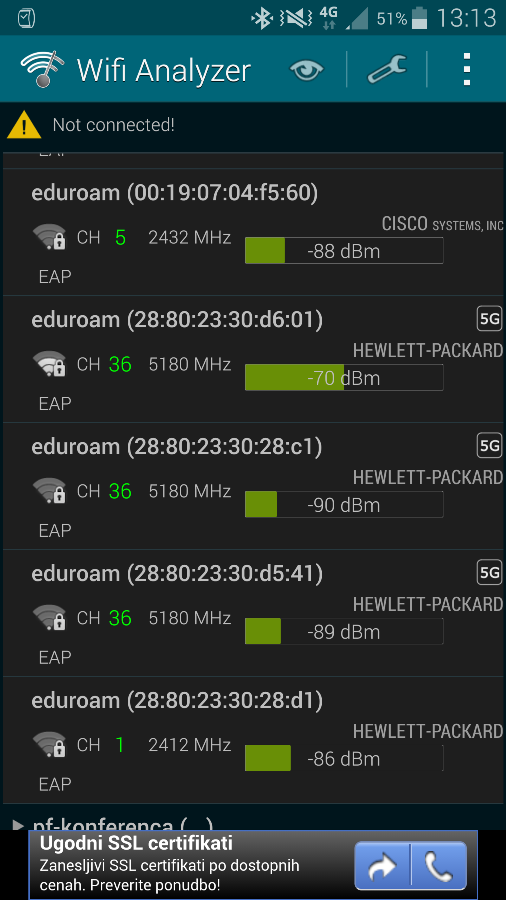
Task: Tap the locked wifi icon of channel 1 eduroam
Action: pyautogui.click(x=49, y=745)
